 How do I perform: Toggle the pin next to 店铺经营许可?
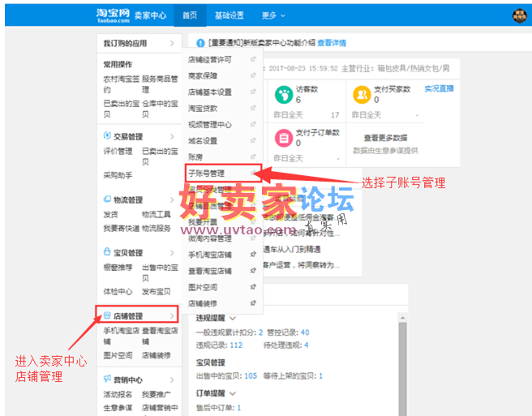tap(254, 59)
